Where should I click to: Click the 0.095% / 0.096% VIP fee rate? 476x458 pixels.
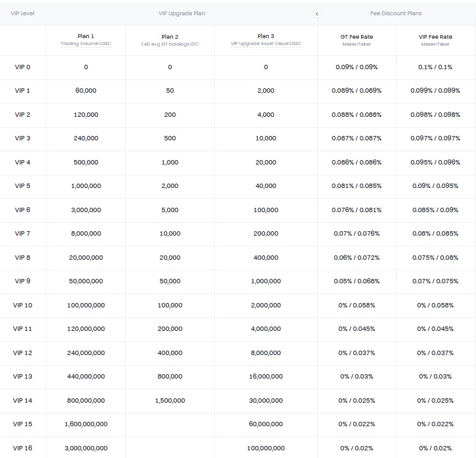435,163
